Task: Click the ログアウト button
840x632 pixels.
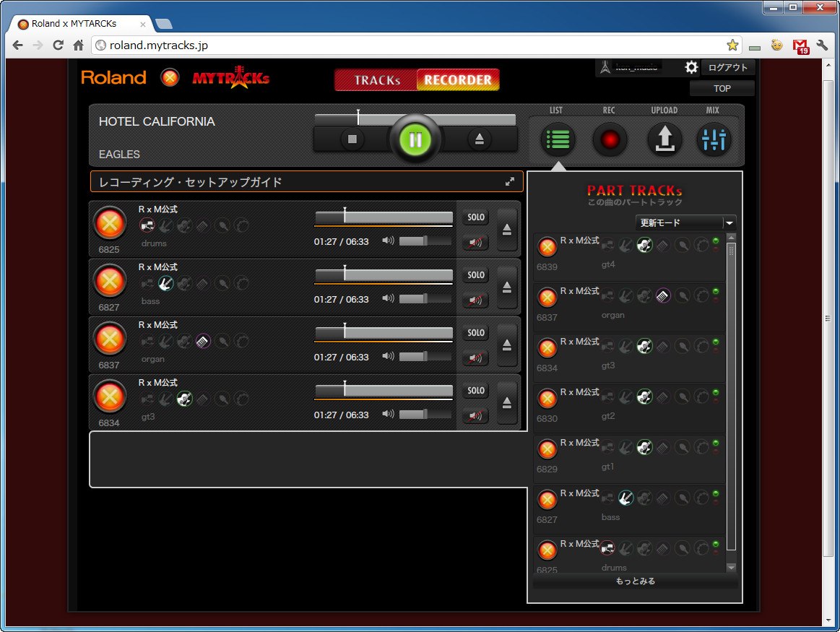Action: 727,67
